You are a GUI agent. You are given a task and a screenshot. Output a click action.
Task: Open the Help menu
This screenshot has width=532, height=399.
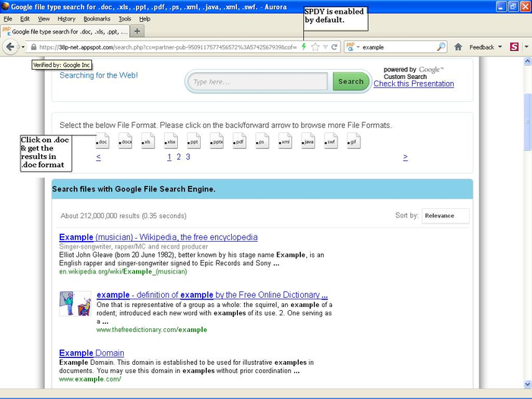pos(145,19)
